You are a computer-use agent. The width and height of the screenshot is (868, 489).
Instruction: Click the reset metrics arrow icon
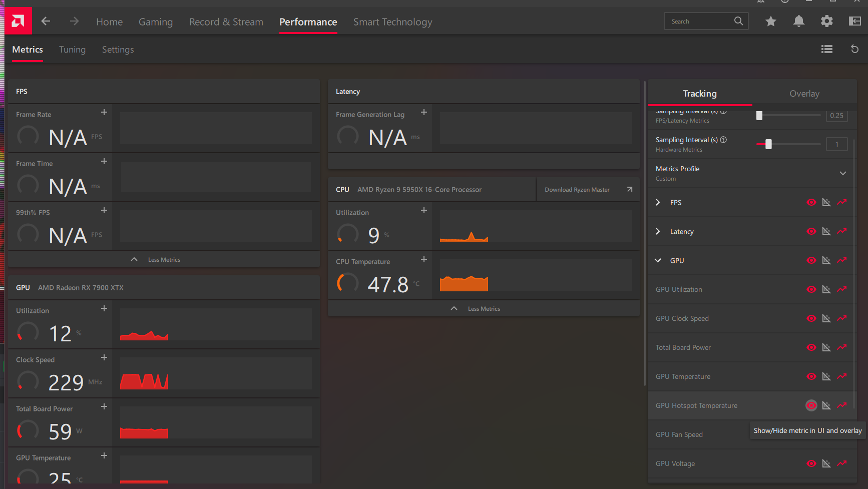(855, 49)
